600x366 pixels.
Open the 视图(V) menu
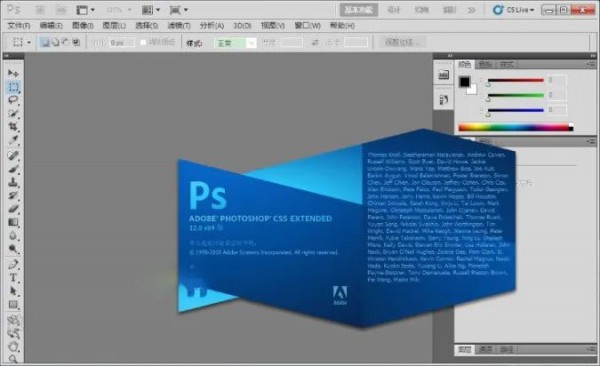tap(273, 26)
